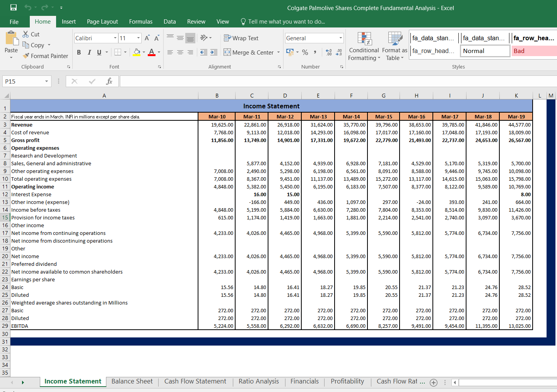Open the File tab

14,22
